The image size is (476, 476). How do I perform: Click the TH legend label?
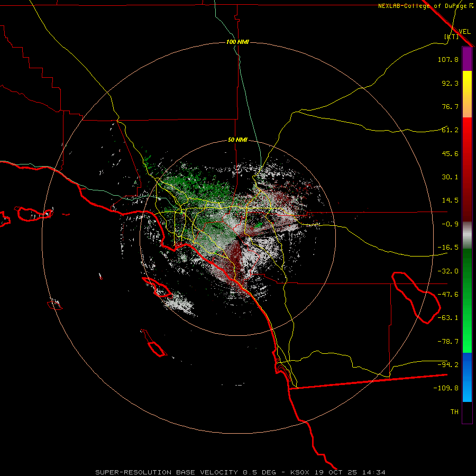(x=454, y=412)
